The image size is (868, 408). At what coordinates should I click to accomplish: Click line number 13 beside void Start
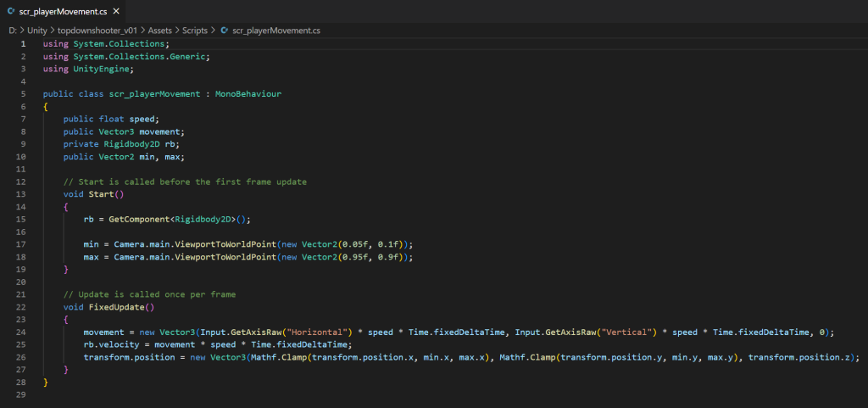(21, 193)
